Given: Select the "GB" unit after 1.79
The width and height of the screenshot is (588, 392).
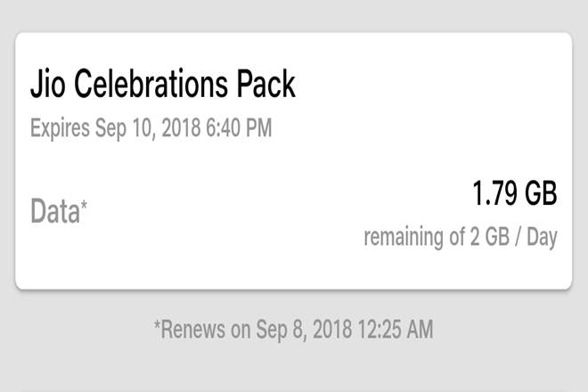Looking at the screenshot, I should tap(540, 194).
